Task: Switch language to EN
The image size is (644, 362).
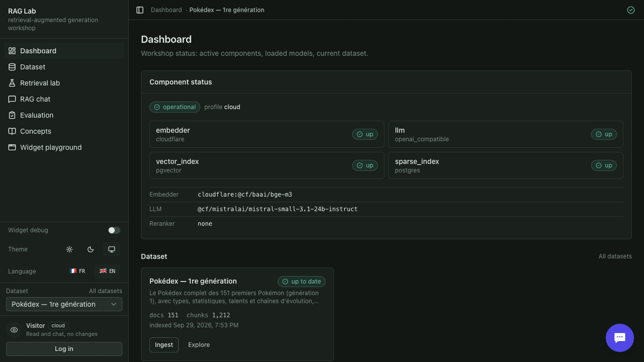Action: [x=107, y=271]
